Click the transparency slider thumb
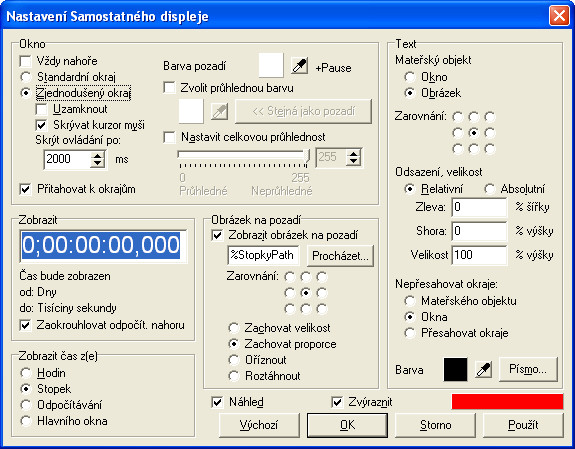Screen dimensions: 575x449 [x=307, y=157]
